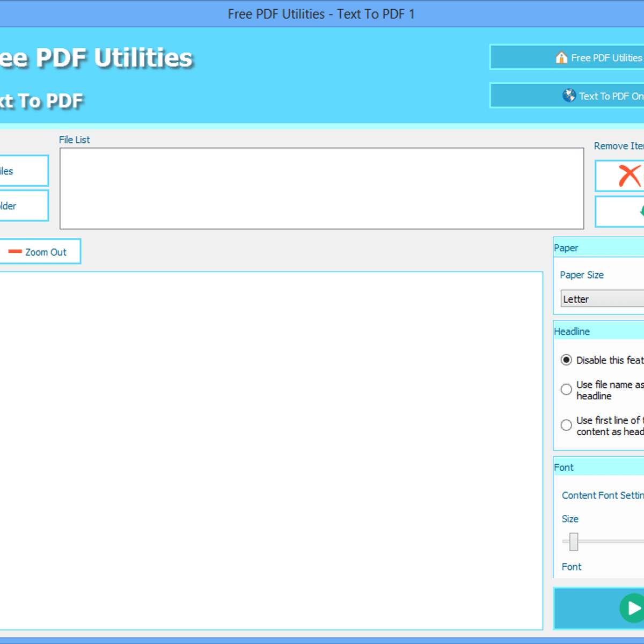This screenshot has width=644, height=644.
Task: Click the File List label
Action: coord(75,140)
